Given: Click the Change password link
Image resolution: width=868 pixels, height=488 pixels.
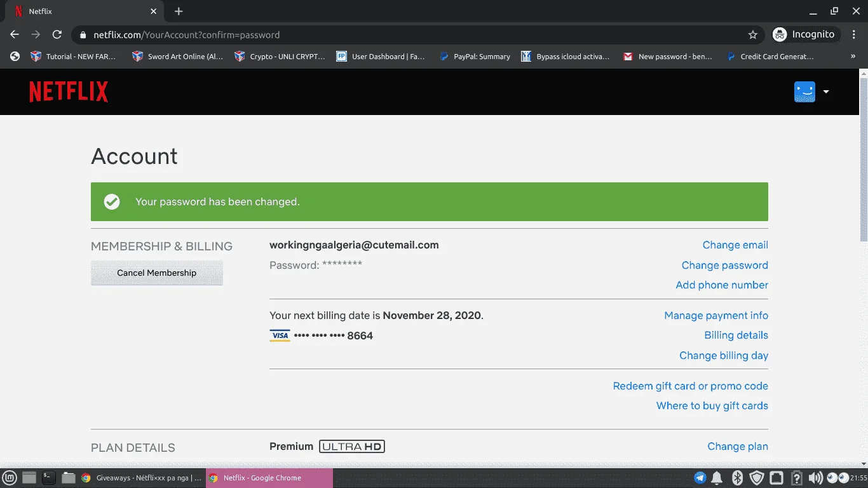Looking at the screenshot, I should (x=724, y=265).
